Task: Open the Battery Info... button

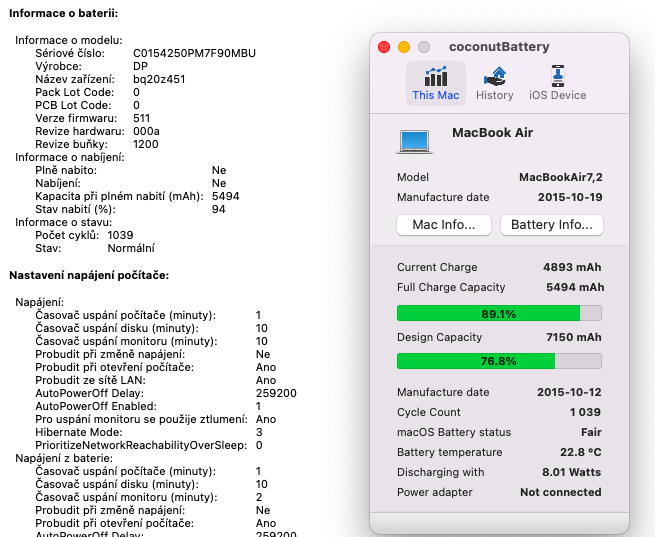Action: [551, 225]
